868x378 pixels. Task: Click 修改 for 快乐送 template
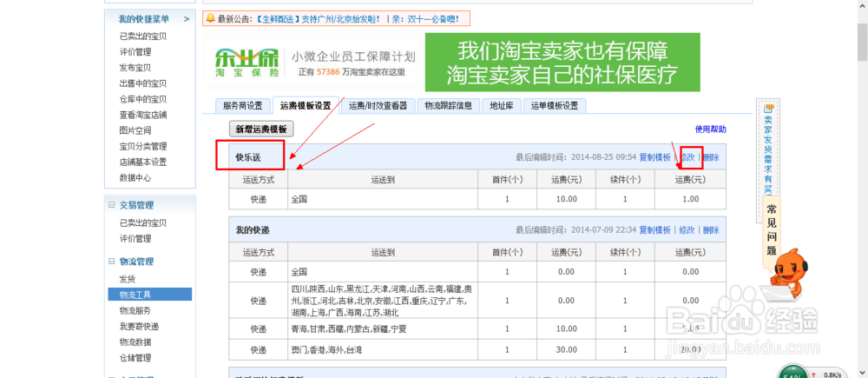click(687, 157)
